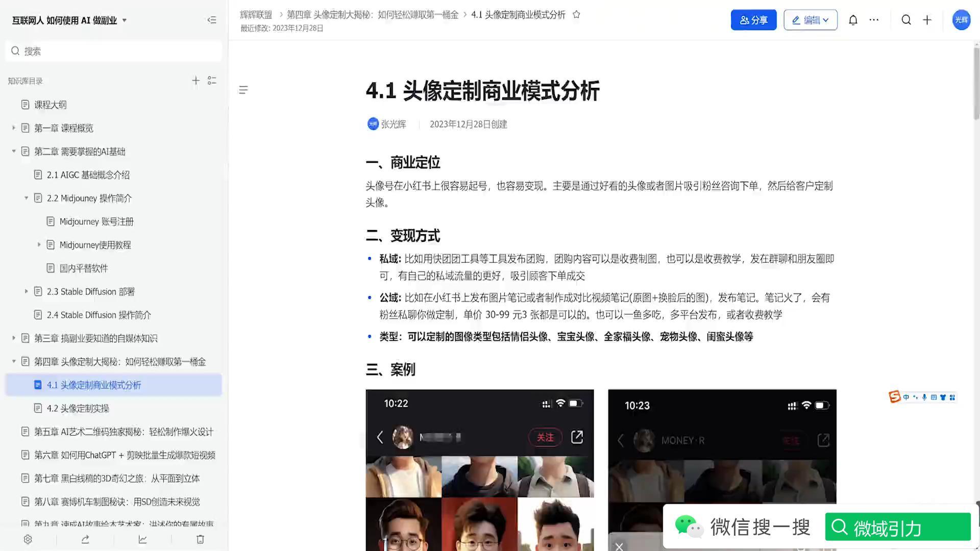The image size is (980, 551).
Task: Expand the 第三章 自媒体知识 node
Action: (x=14, y=338)
